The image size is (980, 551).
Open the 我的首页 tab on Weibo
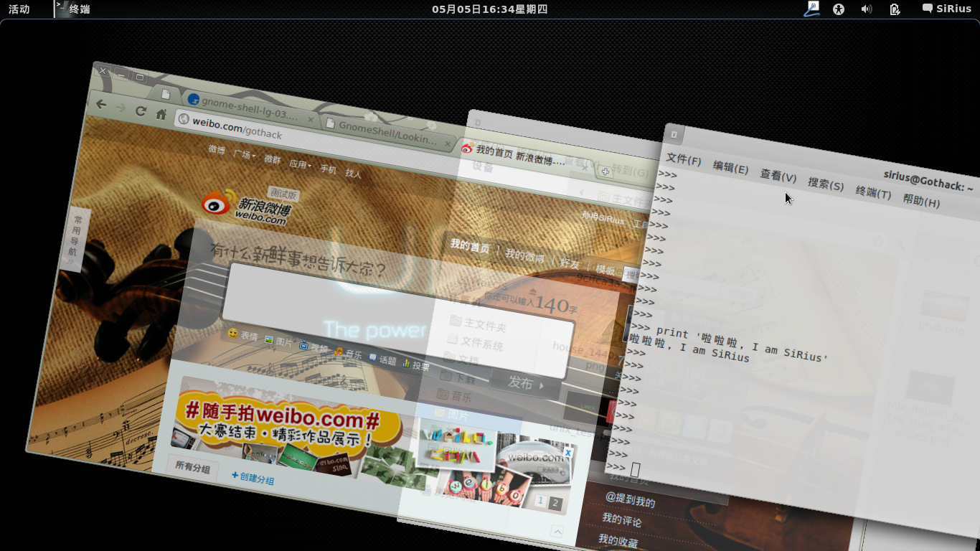[469, 246]
